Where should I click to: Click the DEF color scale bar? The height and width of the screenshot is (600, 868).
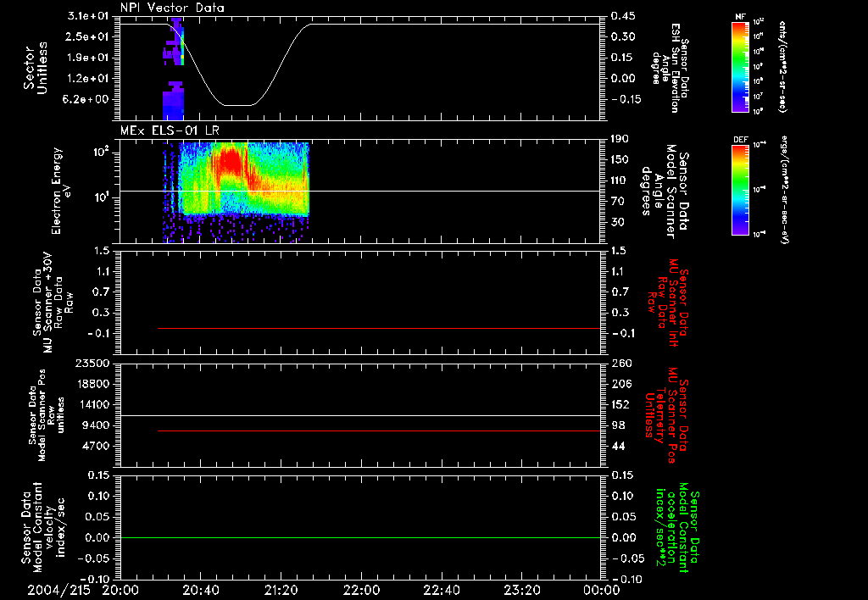(x=740, y=190)
